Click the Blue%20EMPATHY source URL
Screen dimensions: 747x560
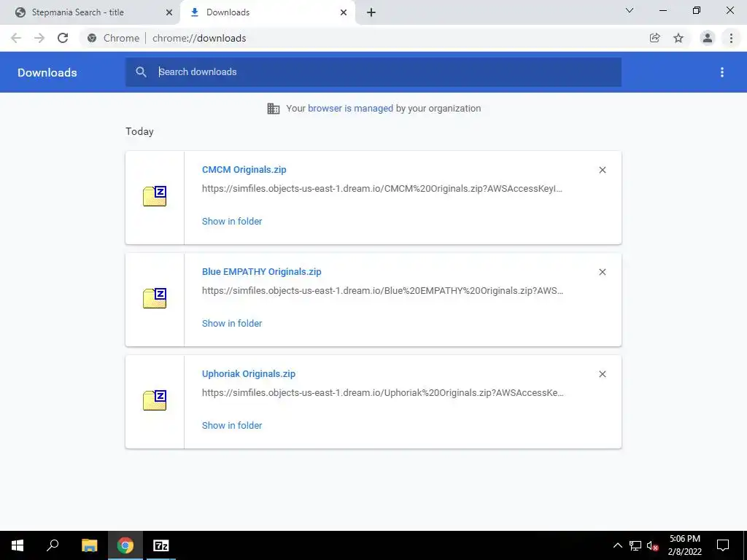[382, 290]
